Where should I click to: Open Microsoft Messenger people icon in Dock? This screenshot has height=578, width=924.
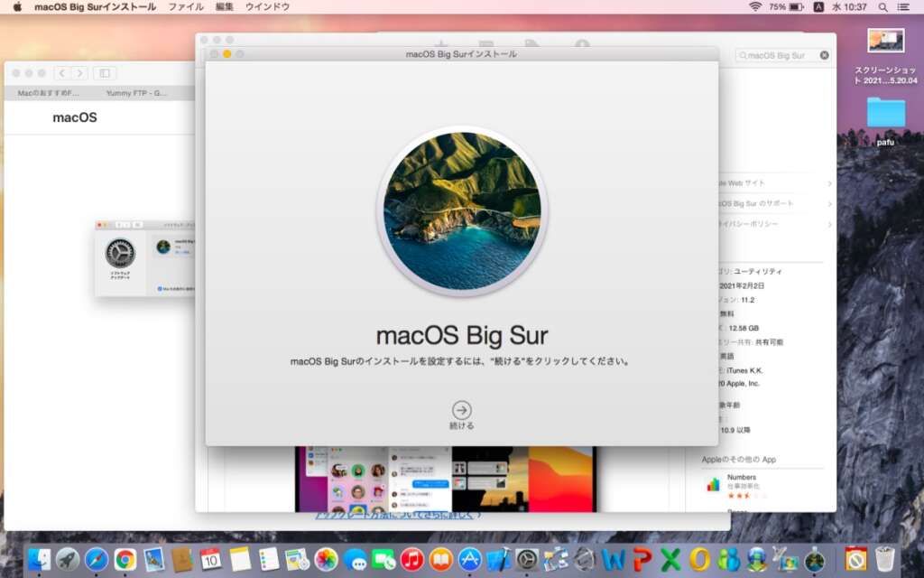point(728,559)
